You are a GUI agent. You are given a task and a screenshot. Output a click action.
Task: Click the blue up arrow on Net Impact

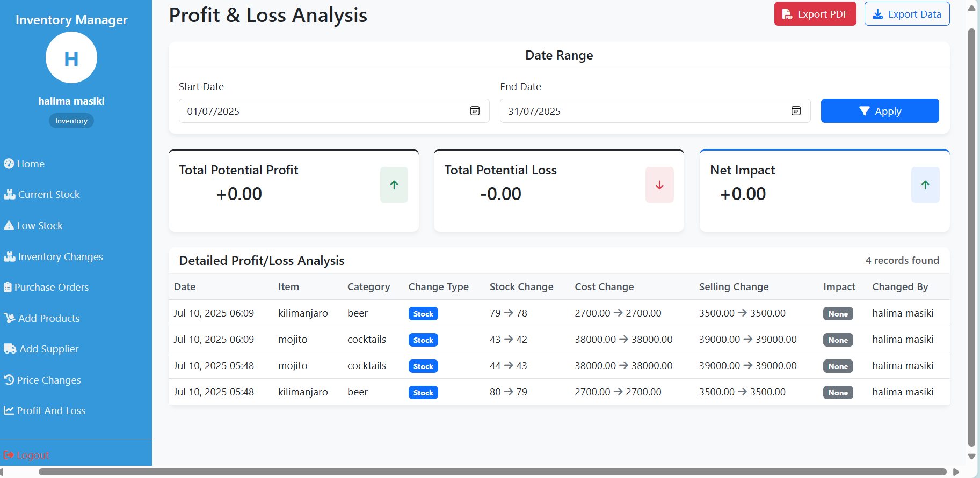click(925, 185)
